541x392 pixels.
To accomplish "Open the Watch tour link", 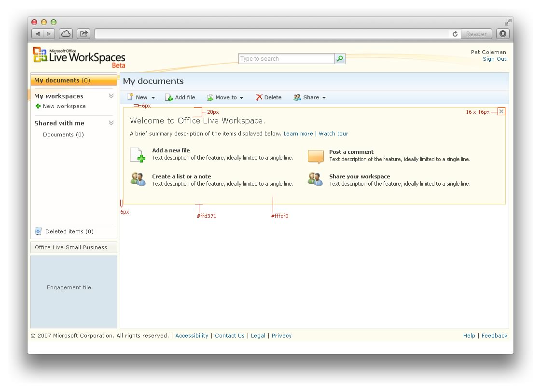I will [333, 134].
